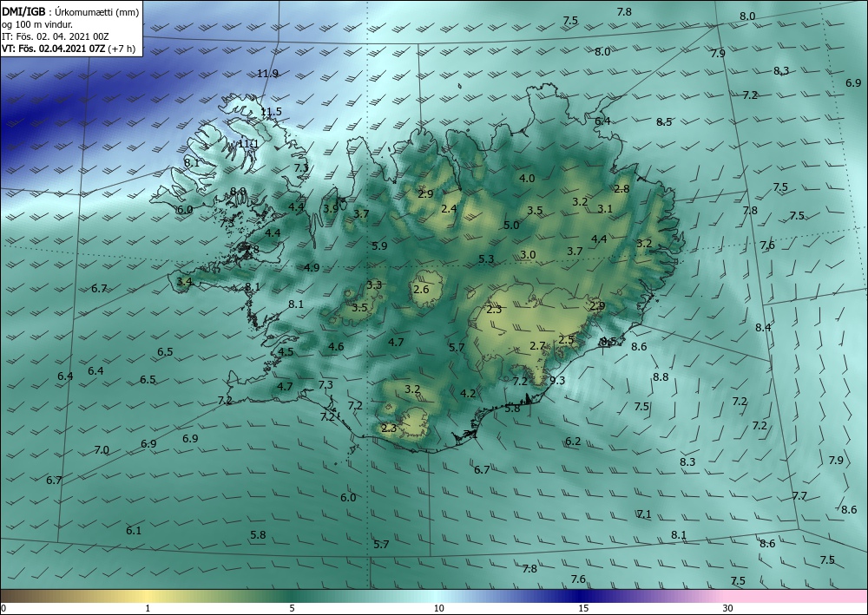Image resolution: width=868 pixels, height=615 pixels.
Task: Click the map value '4.9'
Action: pyautogui.click(x=312, y=268)
